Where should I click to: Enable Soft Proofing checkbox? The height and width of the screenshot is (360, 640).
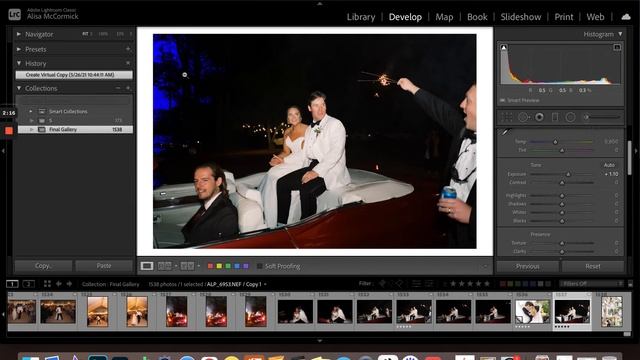pyautogui.click(x=260, y=266)
